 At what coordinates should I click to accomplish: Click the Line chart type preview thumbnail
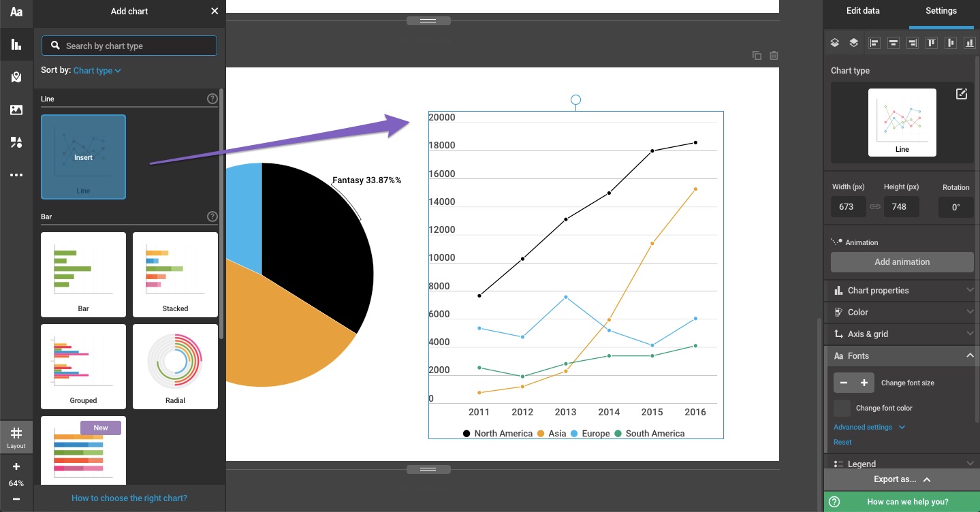(902, 123)
